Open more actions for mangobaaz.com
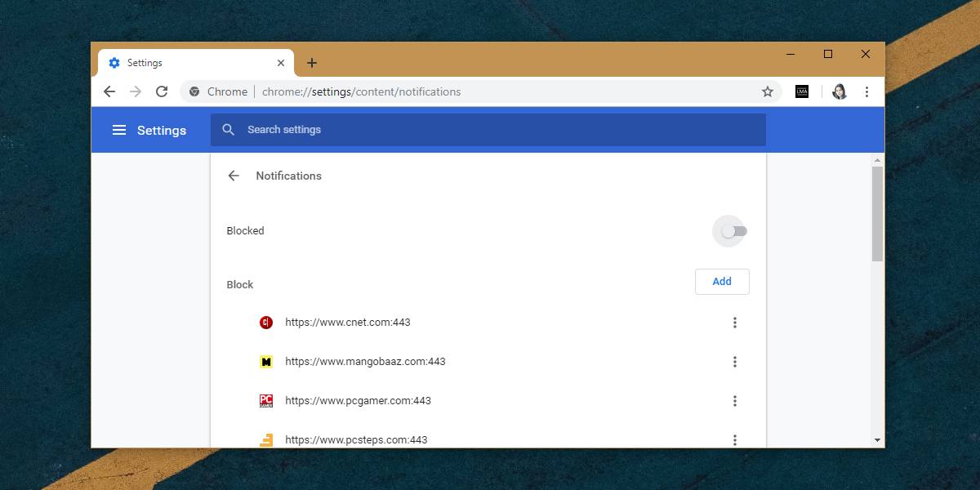This screenshot has height=490, width=980. point(735,362)
